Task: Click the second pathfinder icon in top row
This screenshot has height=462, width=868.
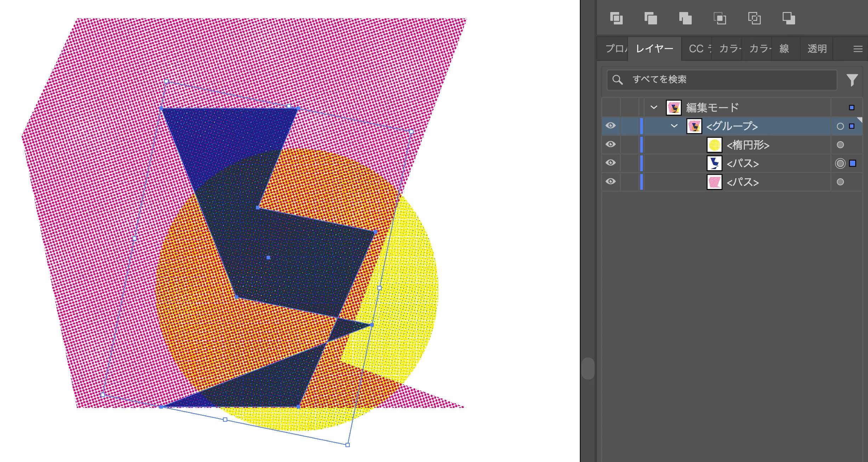Action: pyautogui.click(x=651, y=18)
